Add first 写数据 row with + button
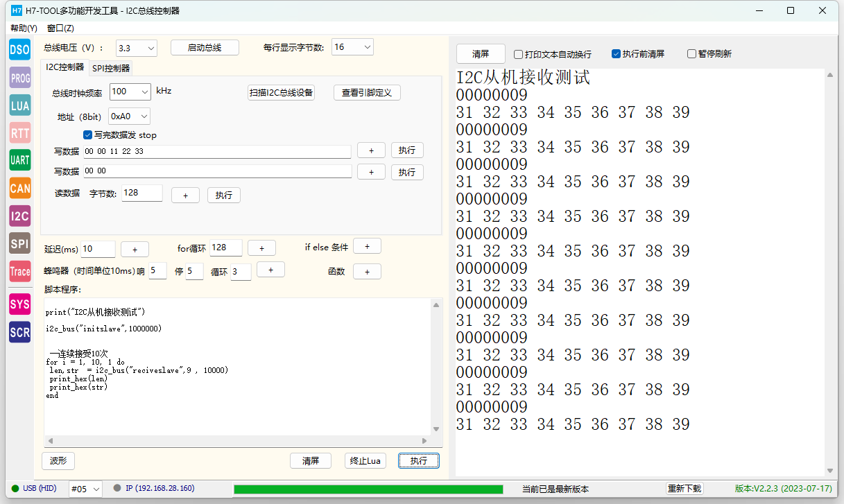Viewport: 844px width, 504px height. 371,150
